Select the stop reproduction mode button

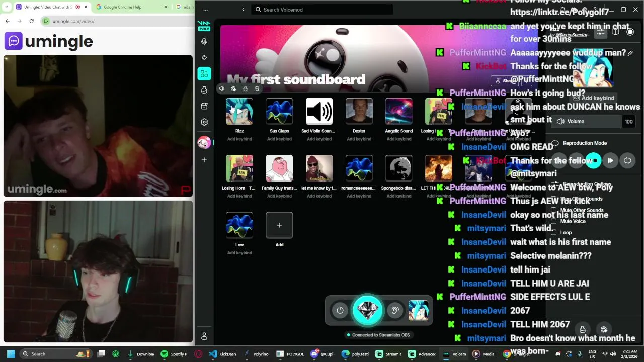[594, 161]
